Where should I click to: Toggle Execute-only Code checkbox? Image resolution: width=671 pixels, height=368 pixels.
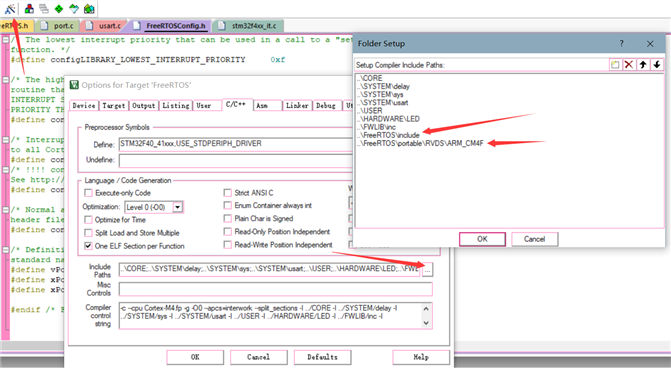88,193
